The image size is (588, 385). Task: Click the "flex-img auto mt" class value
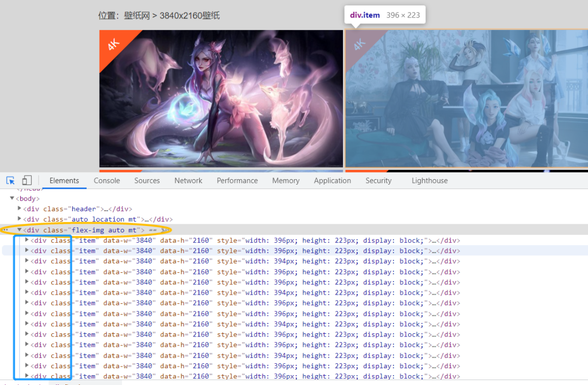tap(104, 230)
